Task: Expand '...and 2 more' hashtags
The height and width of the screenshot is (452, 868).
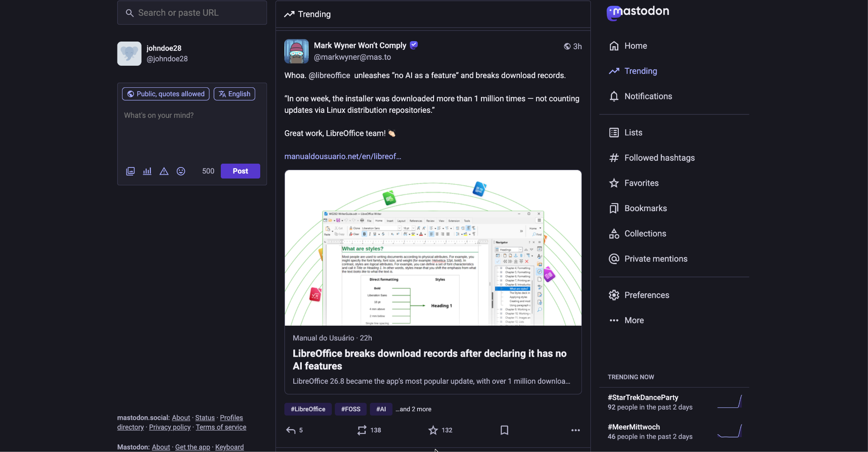Action: click(414, 410)
